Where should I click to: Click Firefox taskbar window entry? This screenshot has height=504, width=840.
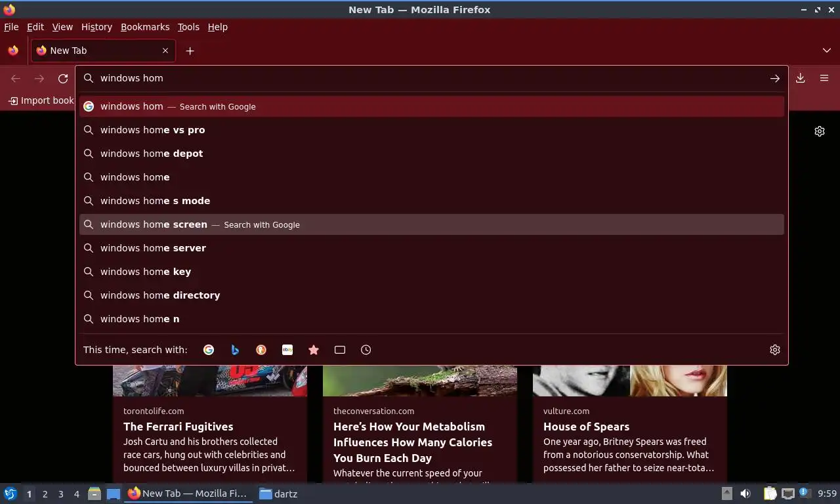coord(189,493)
